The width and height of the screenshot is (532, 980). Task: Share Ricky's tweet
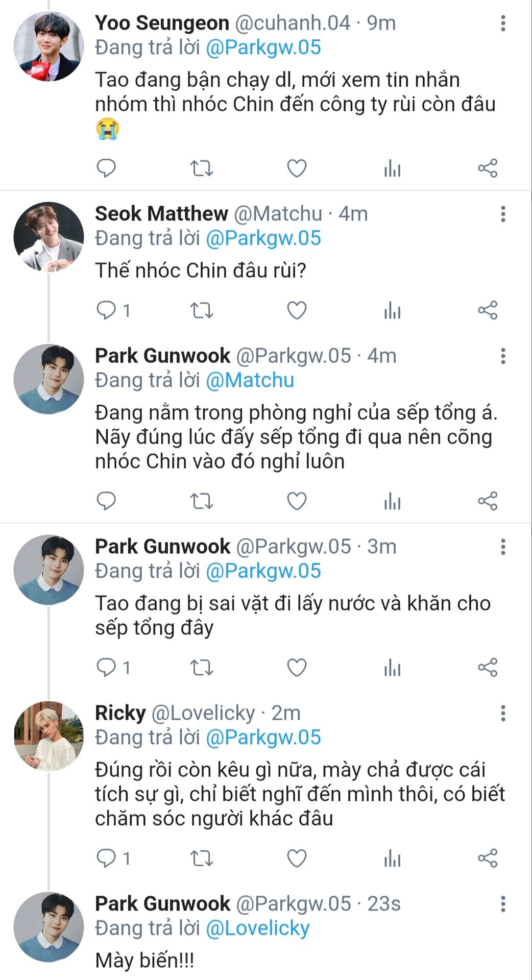tap(488, 858)
